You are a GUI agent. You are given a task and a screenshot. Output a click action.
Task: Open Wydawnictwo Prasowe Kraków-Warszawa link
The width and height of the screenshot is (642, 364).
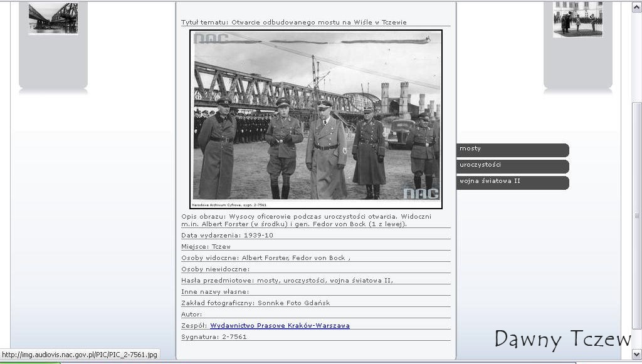point(280,326)
